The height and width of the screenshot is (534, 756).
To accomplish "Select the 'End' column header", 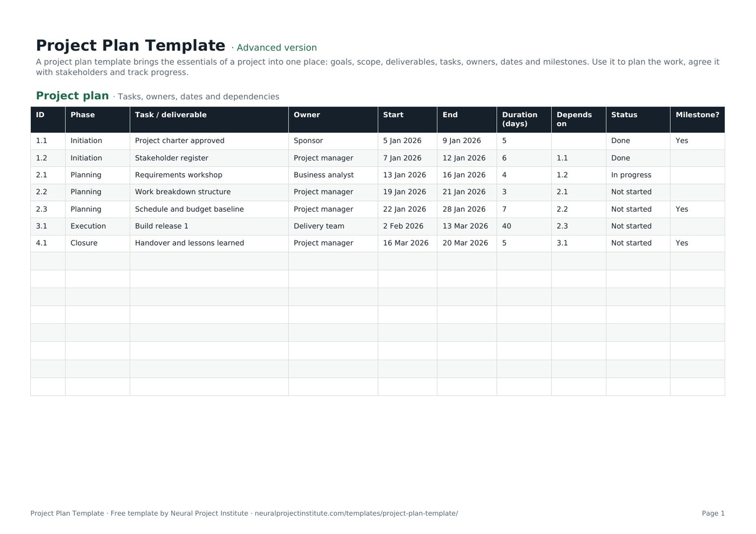I will [x=467, y=119].
